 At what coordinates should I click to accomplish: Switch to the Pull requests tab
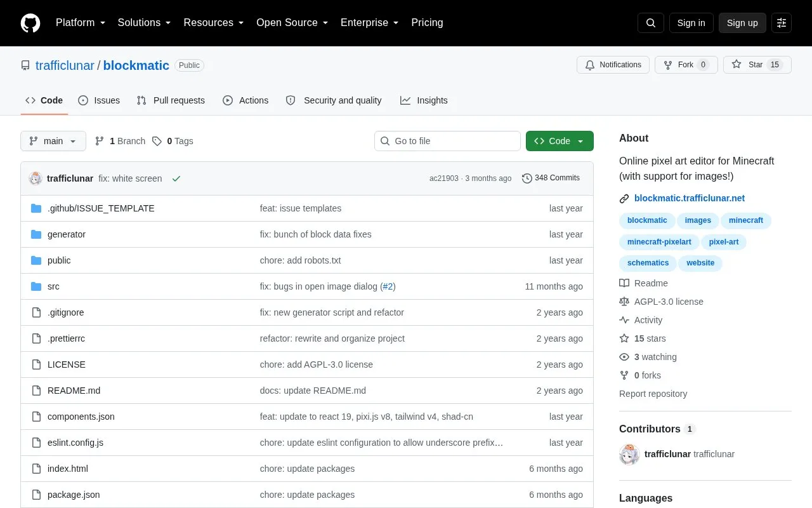click(x=171, y=100)
